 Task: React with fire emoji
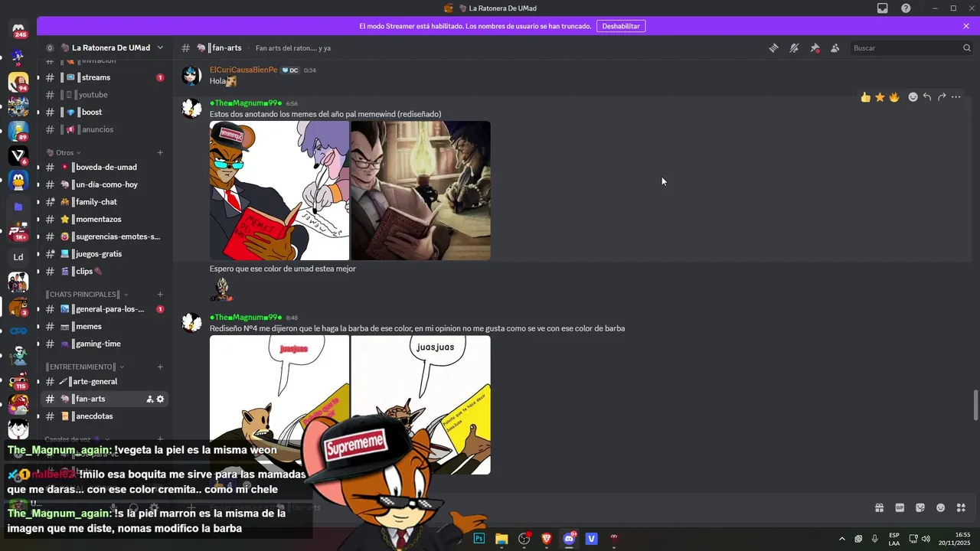[894, 97]
